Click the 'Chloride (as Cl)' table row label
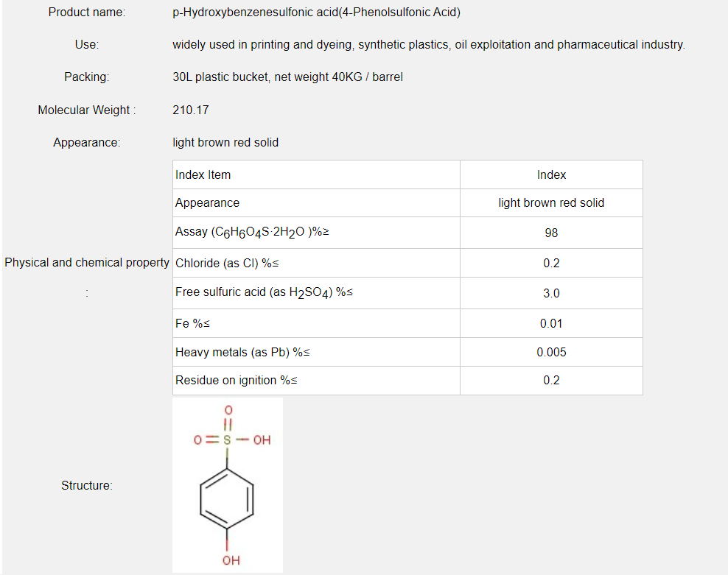Viewport: 728px width, 575px height. (227, 264)
